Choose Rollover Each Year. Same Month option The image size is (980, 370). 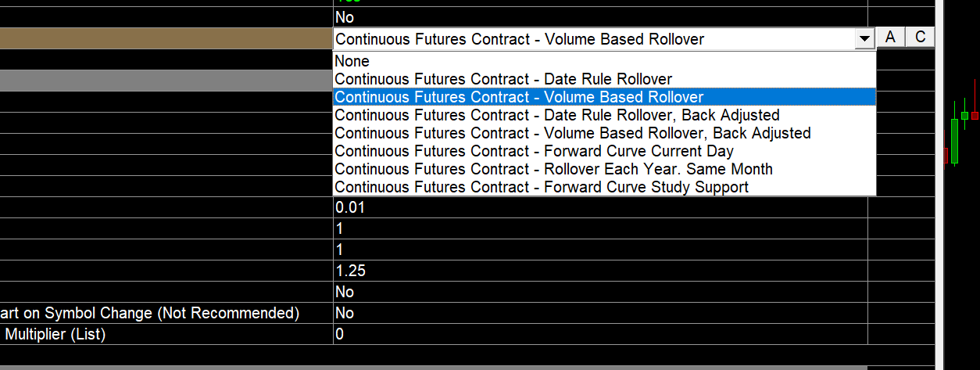click(553, 169)
